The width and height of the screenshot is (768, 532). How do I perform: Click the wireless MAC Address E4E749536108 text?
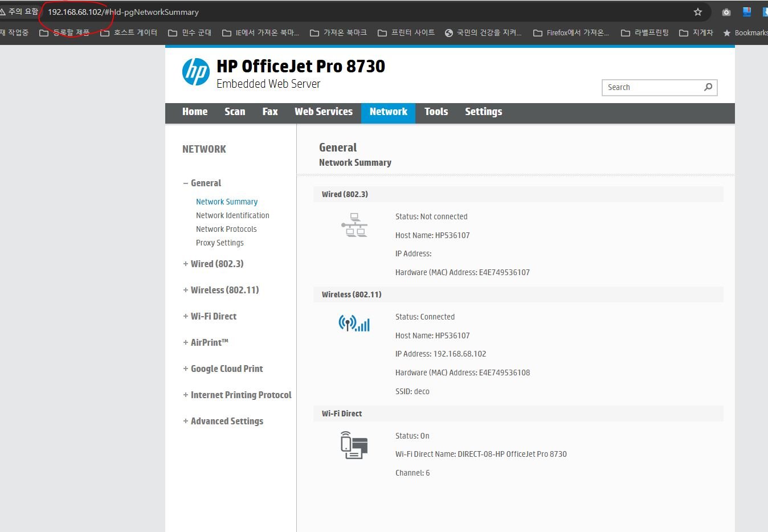(463, 373)
